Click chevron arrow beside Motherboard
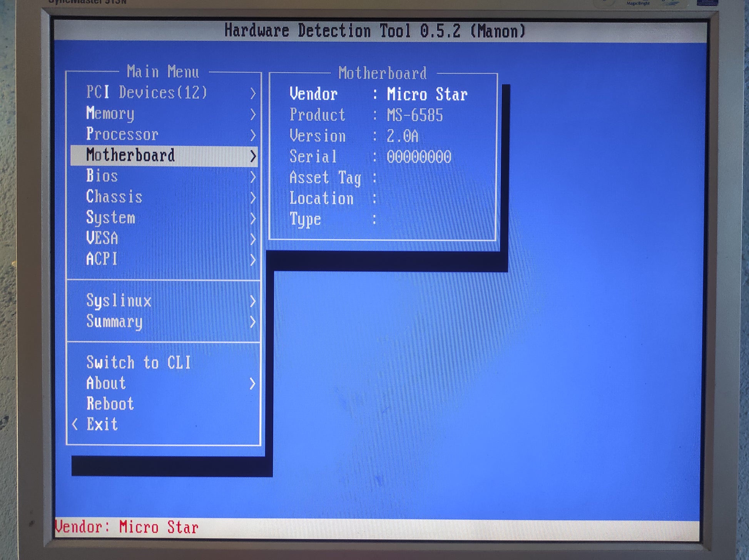Viewport: 749px width, 560px height. [x=253, y=156]
